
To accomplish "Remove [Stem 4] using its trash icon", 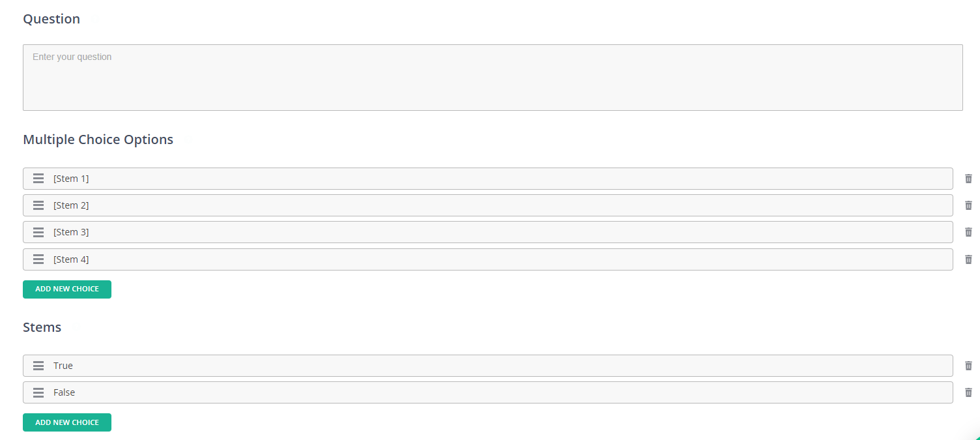I will click(968, 259).
